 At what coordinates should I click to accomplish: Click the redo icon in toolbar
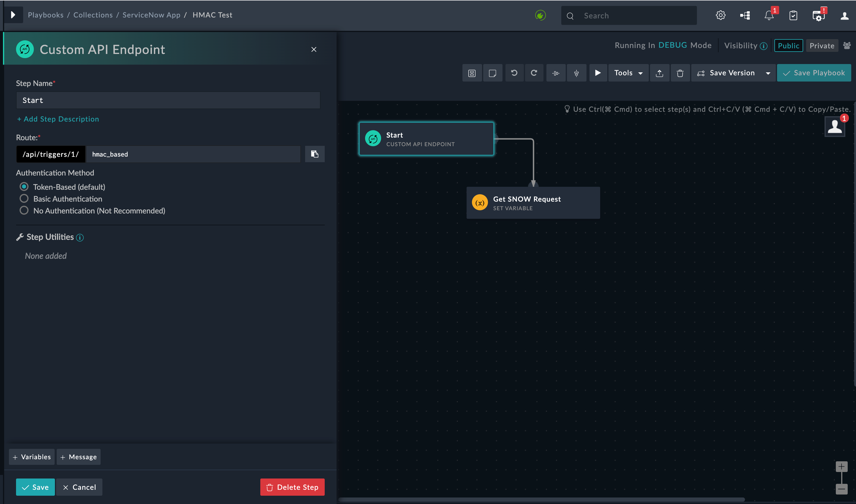pos(534,73)
